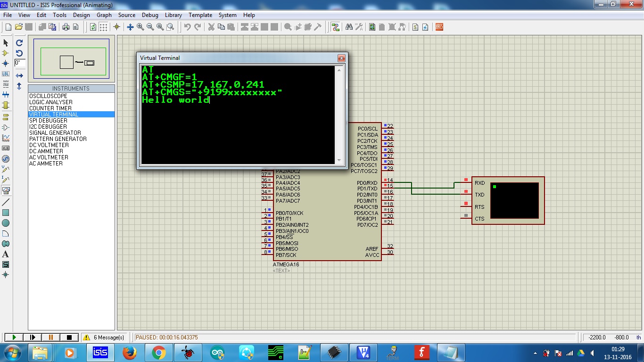Open the Debug menu

point(150,15)
